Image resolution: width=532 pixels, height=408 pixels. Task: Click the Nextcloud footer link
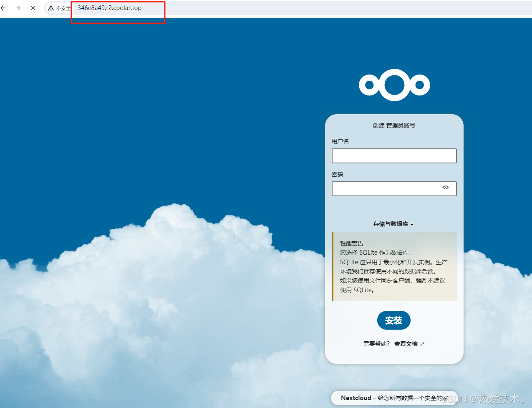[356, 398]
